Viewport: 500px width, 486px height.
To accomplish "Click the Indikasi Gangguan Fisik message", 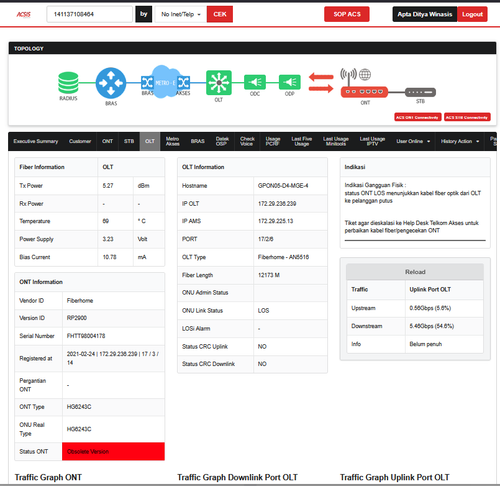I will click(x=413, y=193).
